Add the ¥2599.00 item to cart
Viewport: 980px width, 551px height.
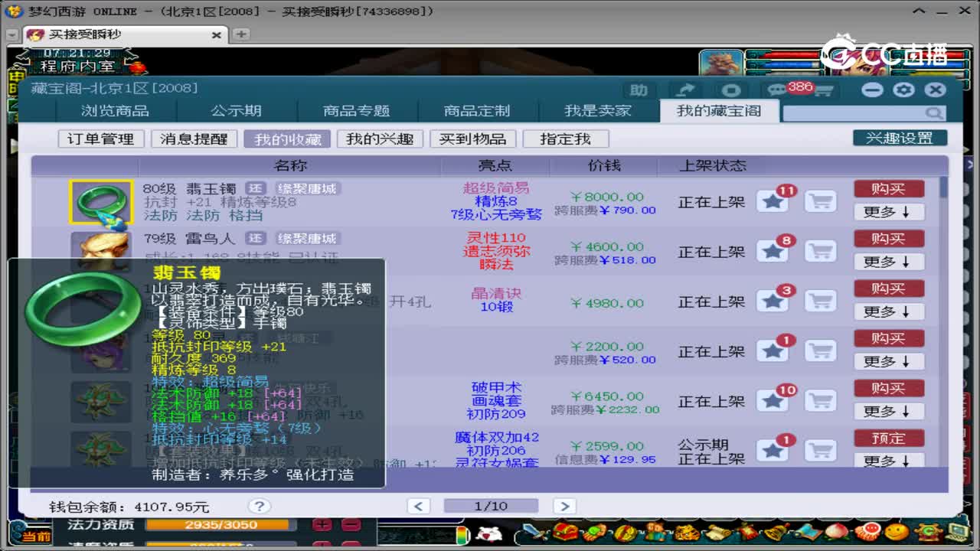(x=820, y=451)
